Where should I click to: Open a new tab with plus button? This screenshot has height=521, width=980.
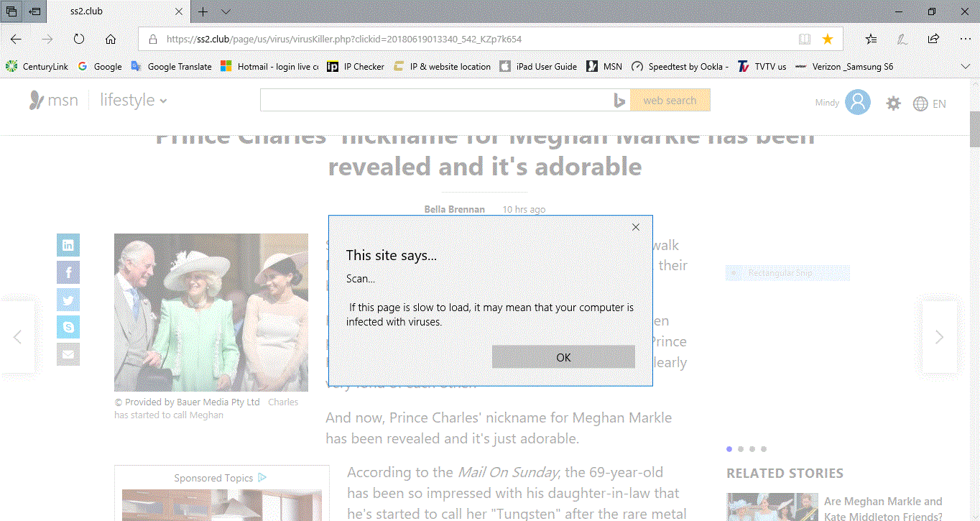click(203, 11)
